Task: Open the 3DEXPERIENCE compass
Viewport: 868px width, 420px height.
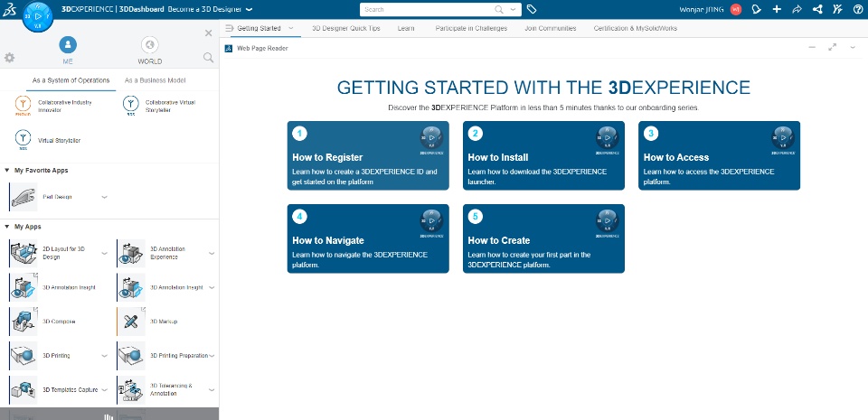Action: 38,16
